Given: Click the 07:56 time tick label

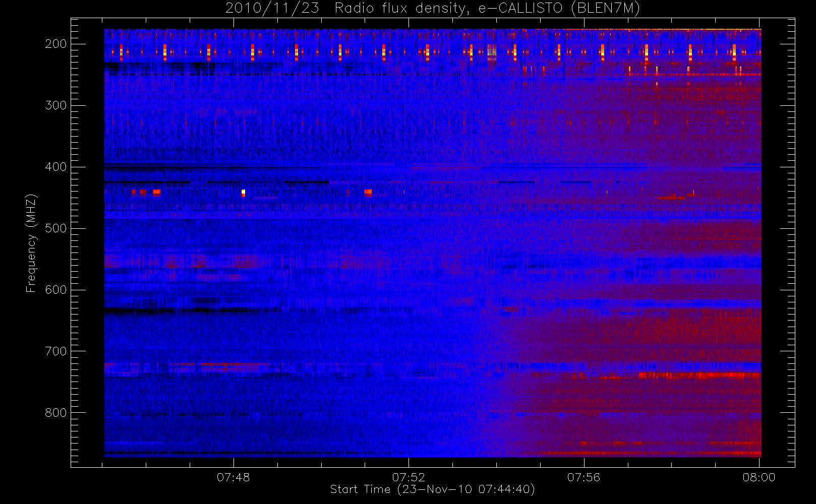Looking at the screenshot, I should (x=584, y=477).
